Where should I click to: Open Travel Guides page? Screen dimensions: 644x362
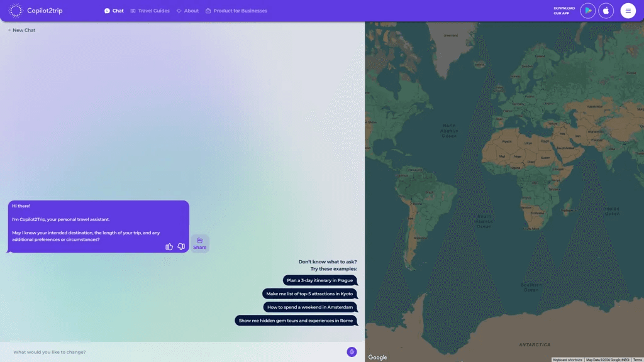pos(150,11)
